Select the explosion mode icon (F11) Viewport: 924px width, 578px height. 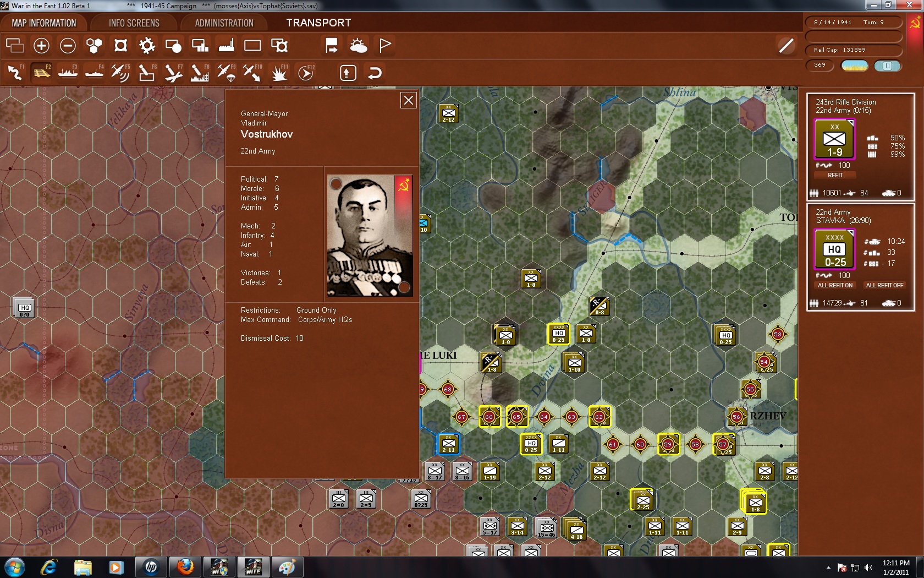[x=279, y=72]
